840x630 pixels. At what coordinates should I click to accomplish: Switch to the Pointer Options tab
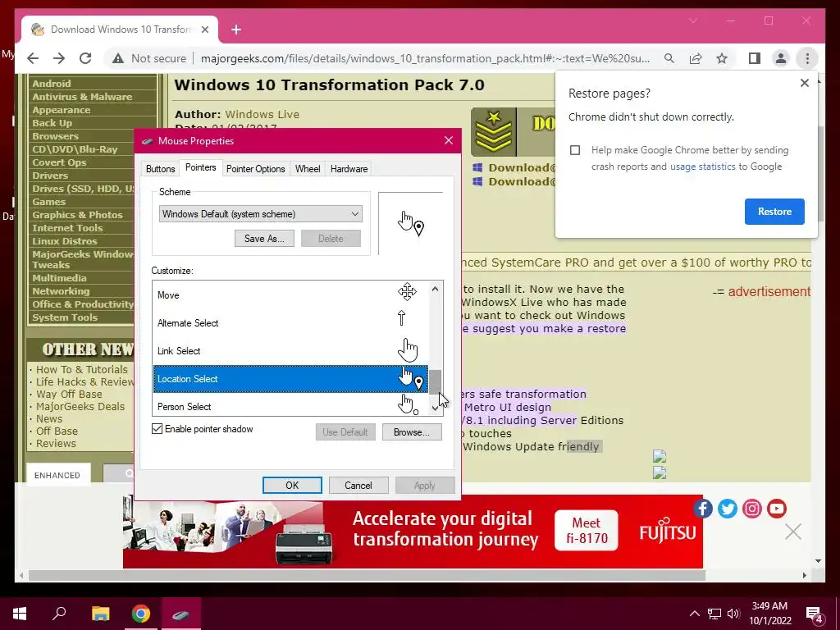[256, 169]
